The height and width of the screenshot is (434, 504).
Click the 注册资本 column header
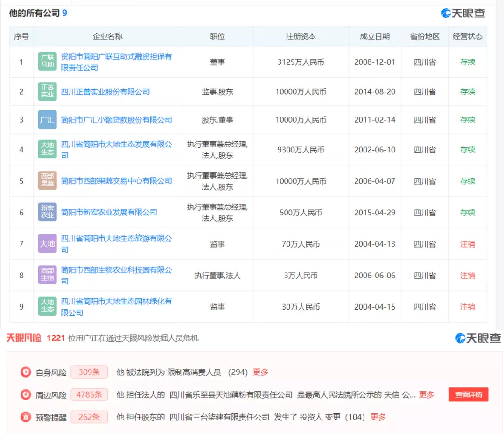301,36
